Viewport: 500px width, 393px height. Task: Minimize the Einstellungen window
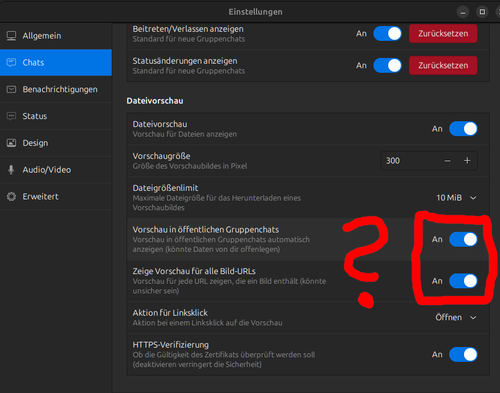(x=463, y=12)
